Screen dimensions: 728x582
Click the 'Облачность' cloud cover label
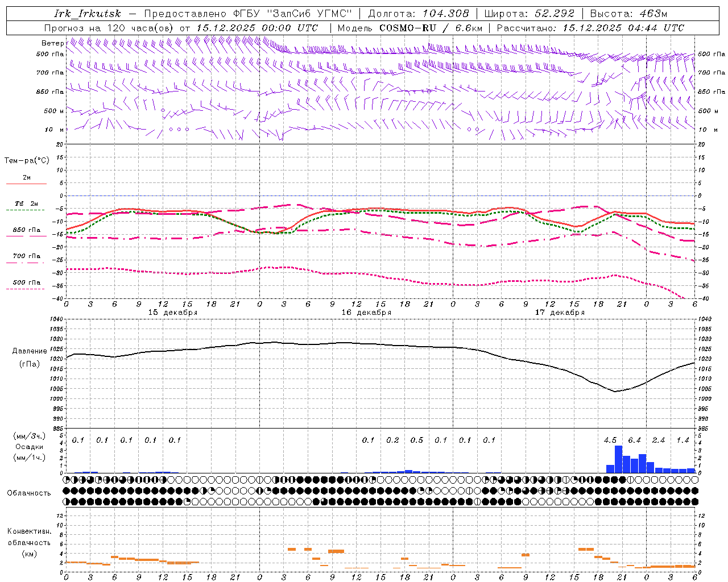[29, 493]
